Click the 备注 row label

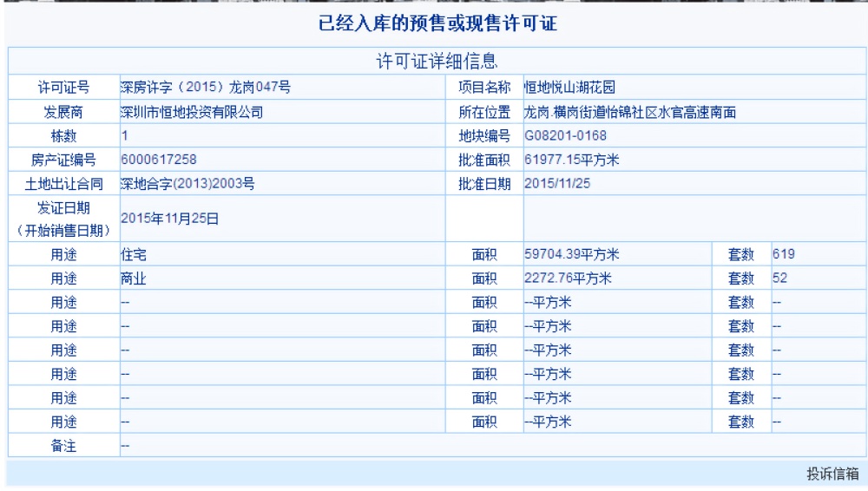click(64, 446)
